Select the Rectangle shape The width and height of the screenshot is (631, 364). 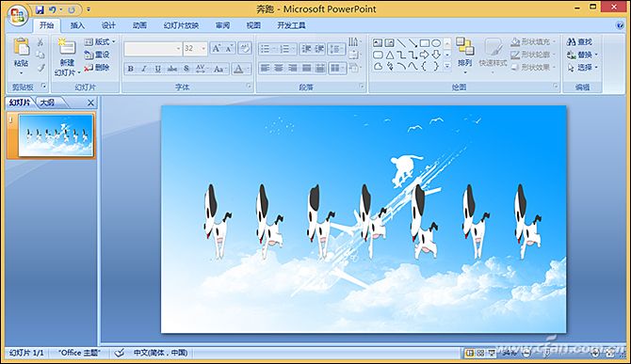pos(425,43)
